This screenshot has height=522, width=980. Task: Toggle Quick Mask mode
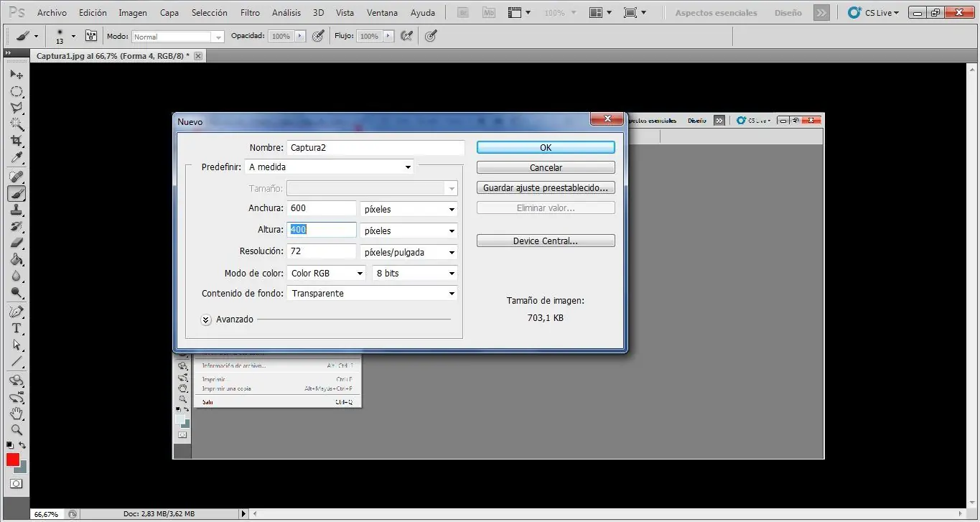[16, 484]
